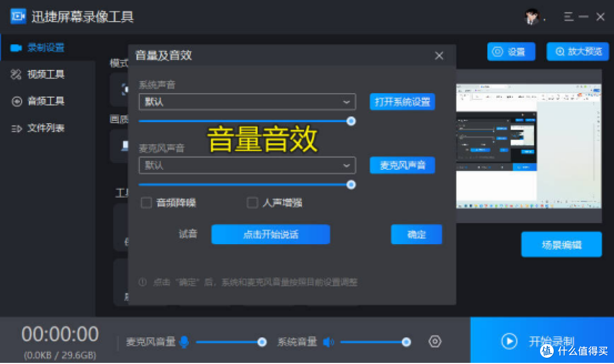This screenshot has height=364, width=614.
Task: Click the 场景编辑 button
Action: point(561,245)
